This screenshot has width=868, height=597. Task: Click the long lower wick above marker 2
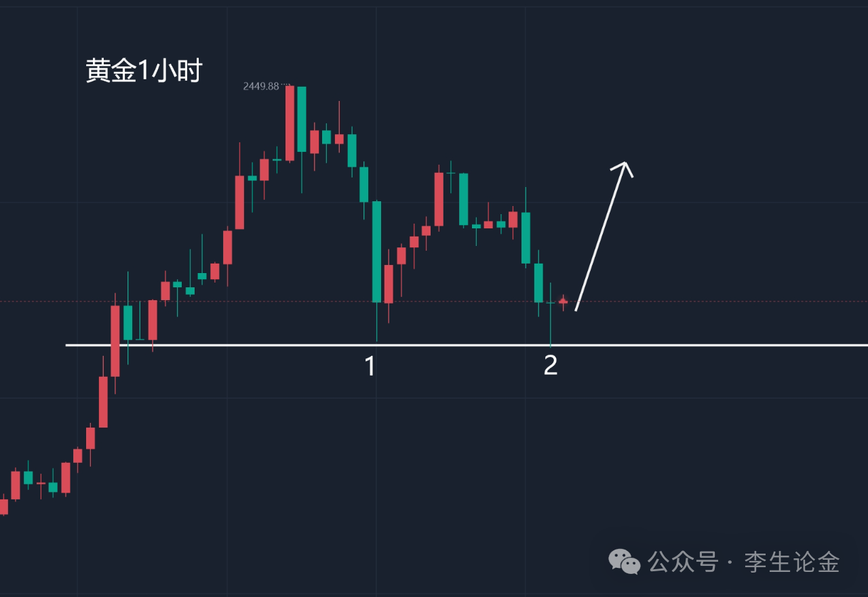tap(551, 325)
